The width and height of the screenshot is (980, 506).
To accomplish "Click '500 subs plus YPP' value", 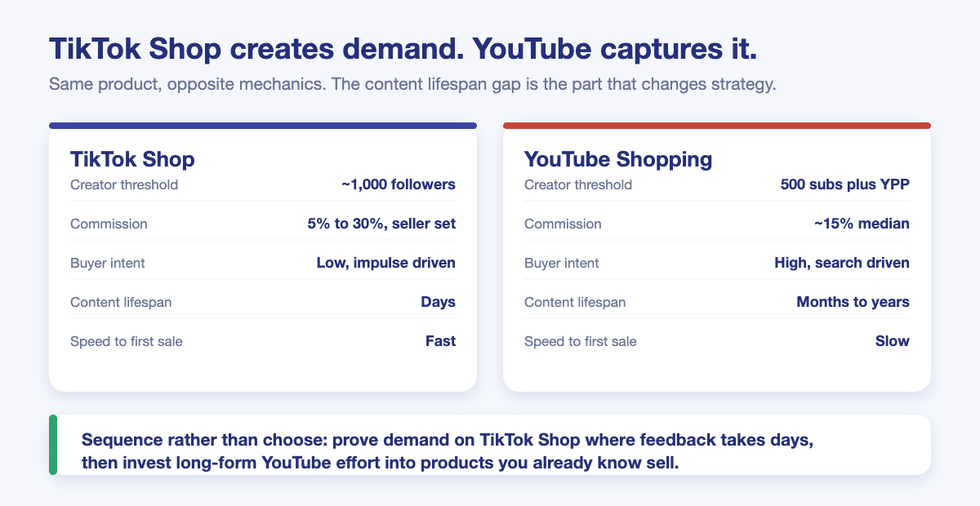I will coord(845,184).
